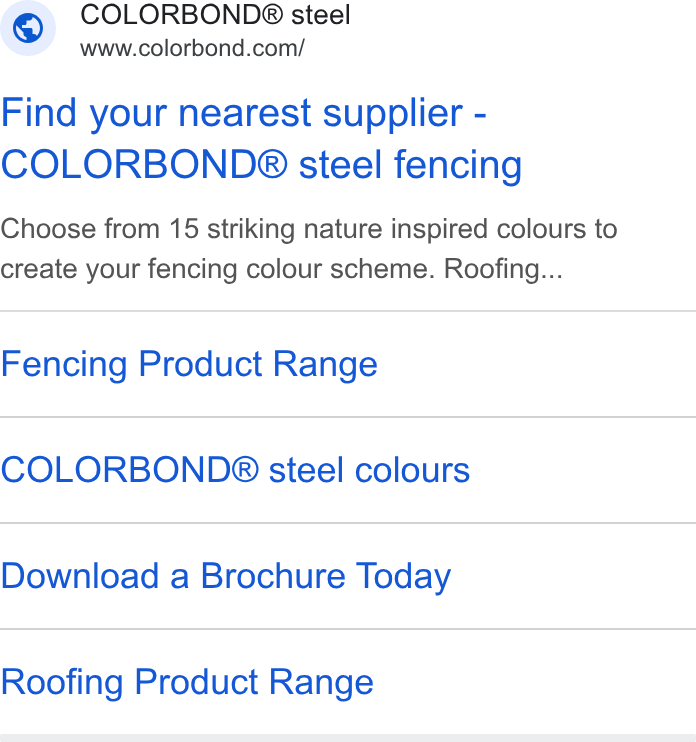Click the 'create your fencing colour scheme' text
This screenshot has width=696, height=742.
(x=217, y=269)
